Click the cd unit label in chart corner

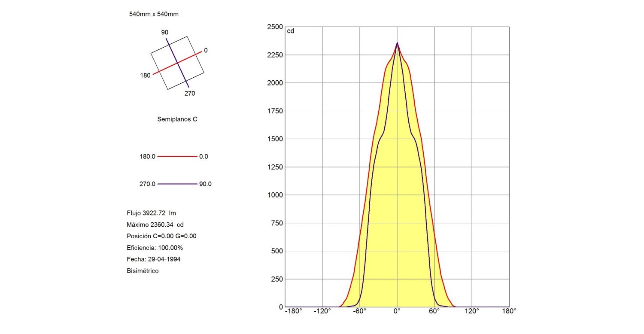click(x=290, y=31)
